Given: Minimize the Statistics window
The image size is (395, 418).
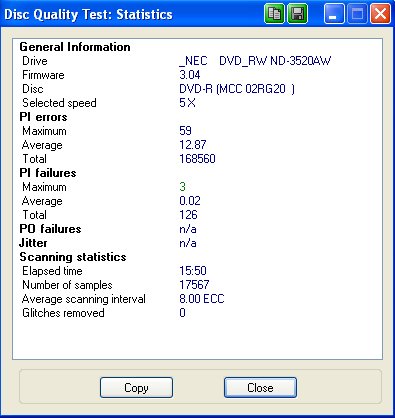Looking at the screenshot, I should click(334, 14).
